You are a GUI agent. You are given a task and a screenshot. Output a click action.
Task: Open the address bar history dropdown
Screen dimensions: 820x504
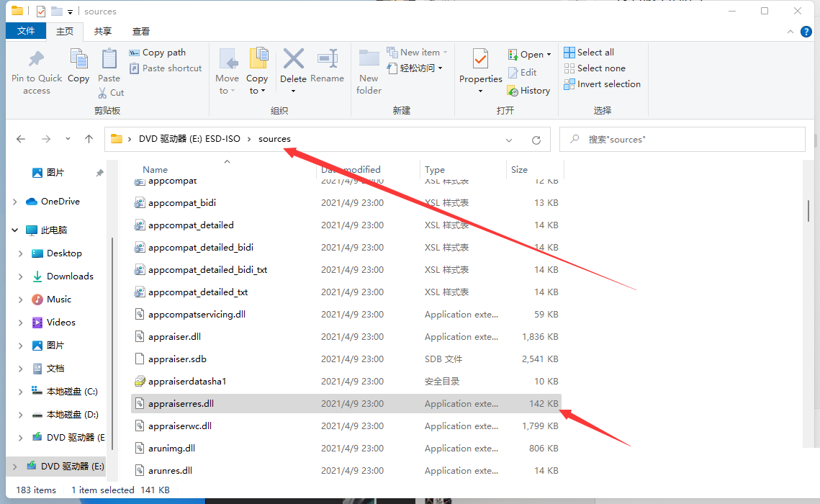[x=509, y=140]
